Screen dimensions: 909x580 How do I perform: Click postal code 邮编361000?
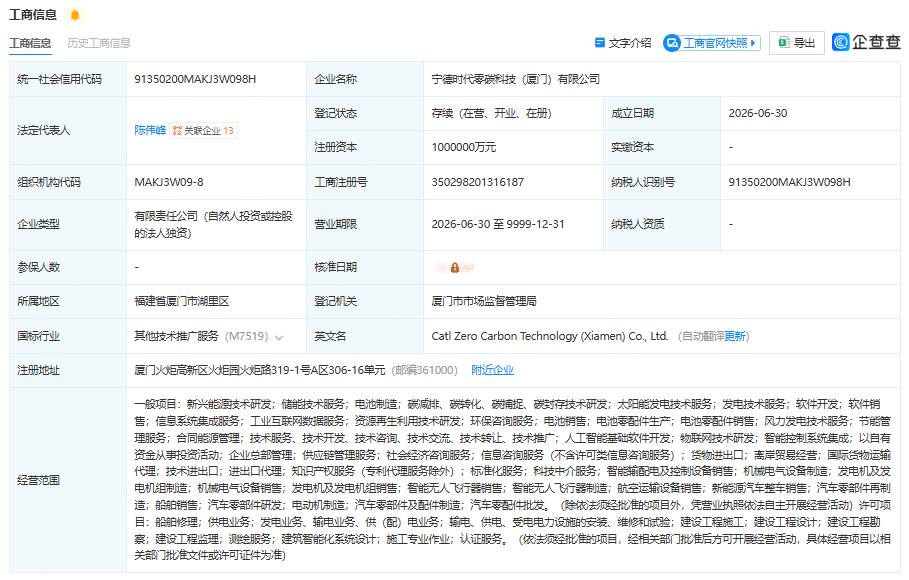424,370
